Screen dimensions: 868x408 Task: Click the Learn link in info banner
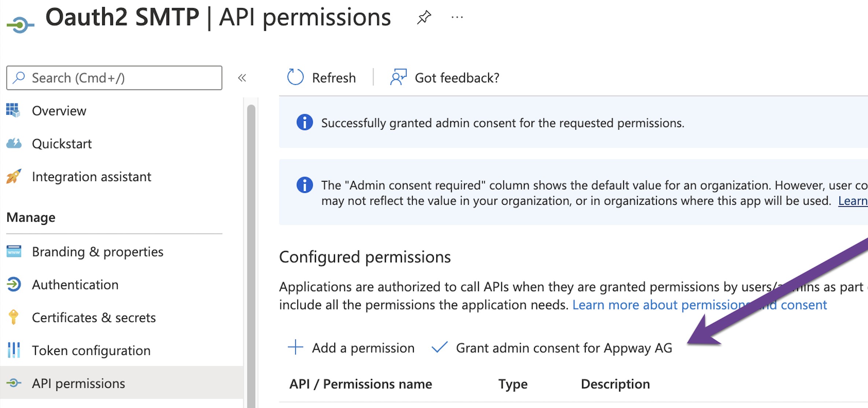click(853, 201)
